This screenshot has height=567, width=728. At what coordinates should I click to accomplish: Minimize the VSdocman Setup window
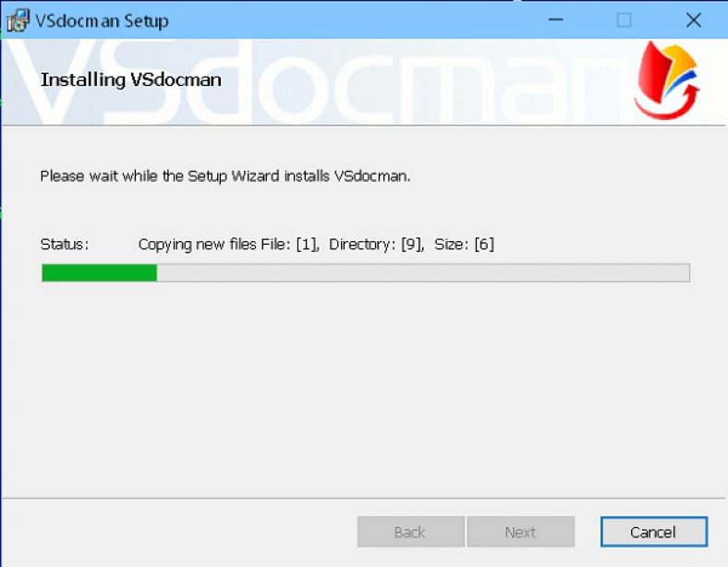point(555,20)
